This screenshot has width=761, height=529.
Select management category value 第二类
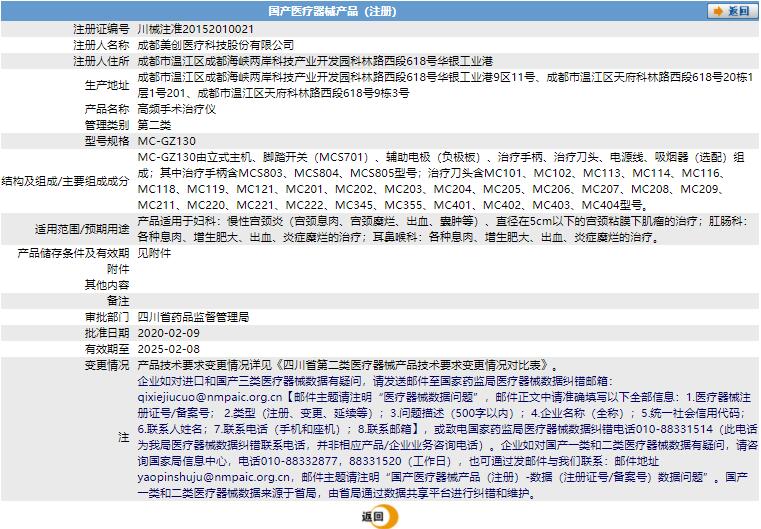pos(154,125)
